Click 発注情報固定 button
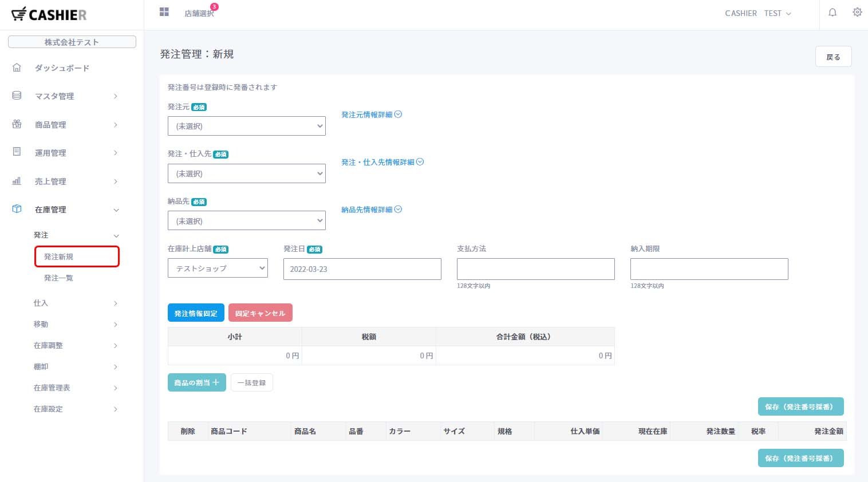Viewport: 868px width, 482px height. pyautogui.click(x=196, y=313)
